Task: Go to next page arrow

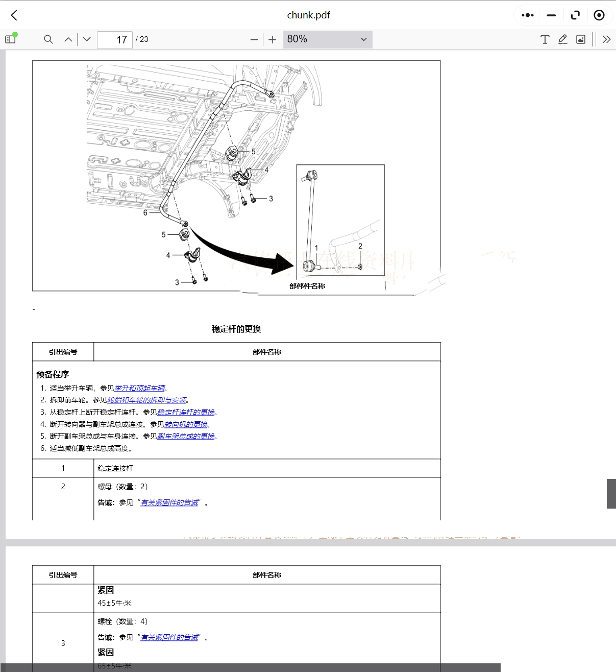Action: 87,39
